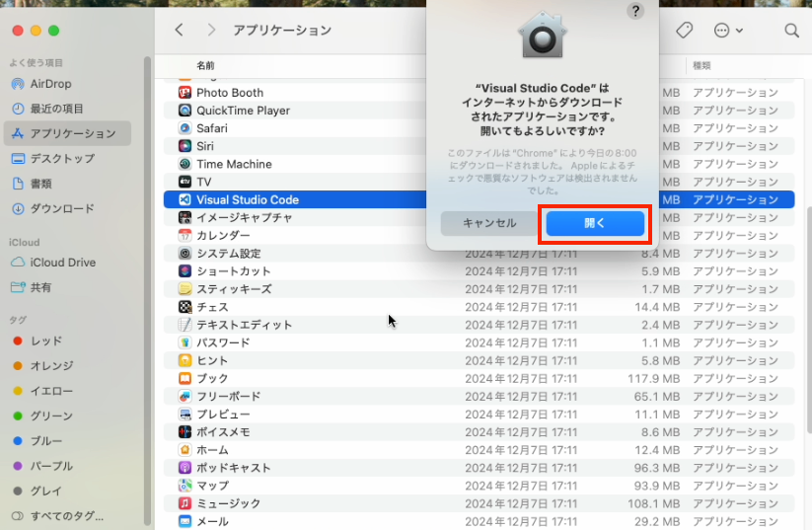Screen dimensions: 812x530
Task: Select アプリケーション in the sidebar
Action: tap(67, 133)
